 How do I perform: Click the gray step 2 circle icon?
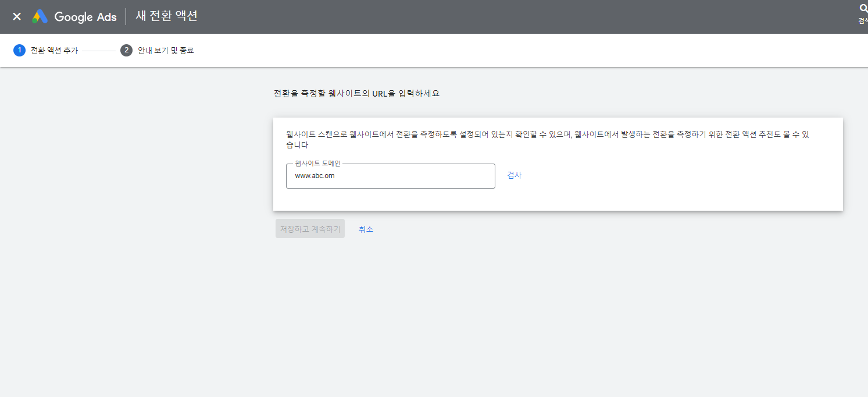(126, 50)
